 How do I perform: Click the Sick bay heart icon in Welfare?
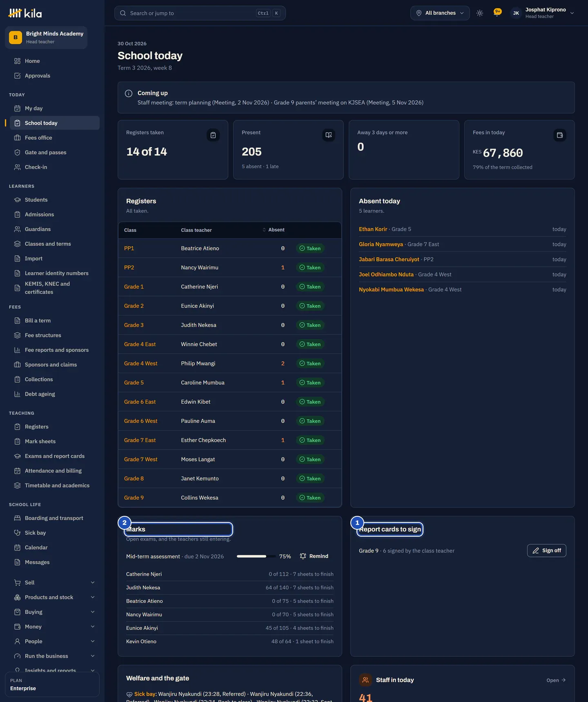(129, 694)
